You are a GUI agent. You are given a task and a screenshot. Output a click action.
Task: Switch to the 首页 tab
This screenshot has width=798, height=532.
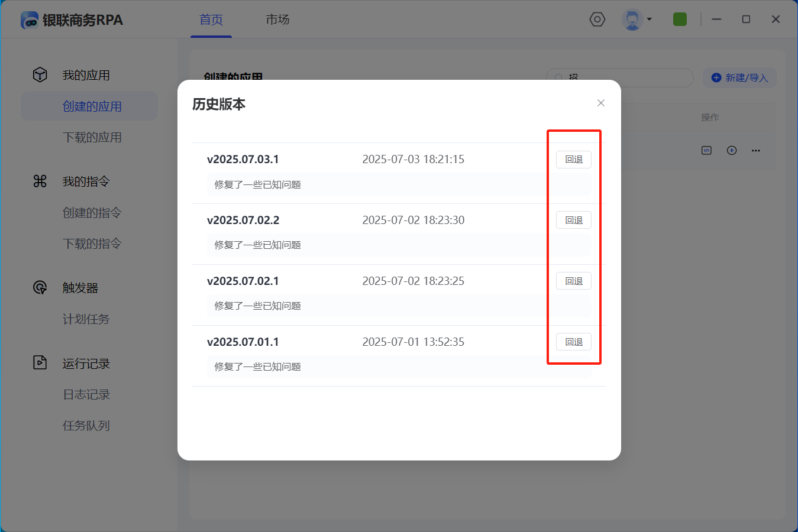(x=211, y=20)
